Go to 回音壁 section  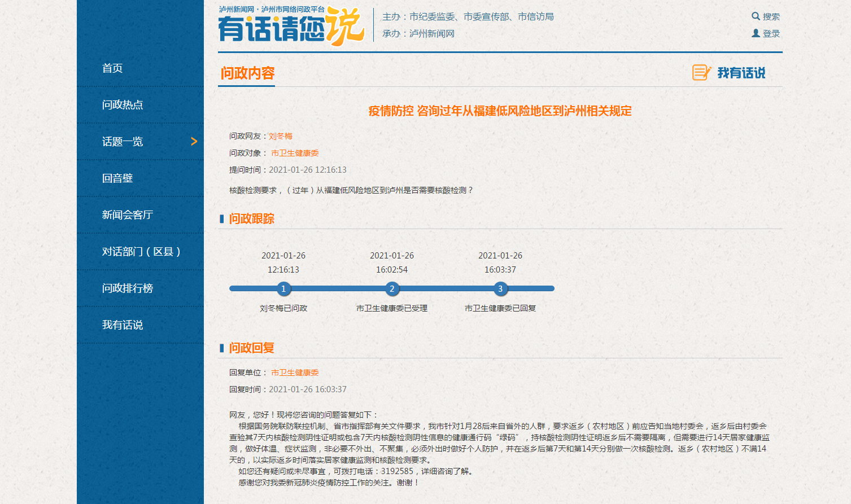click(117, 178)
